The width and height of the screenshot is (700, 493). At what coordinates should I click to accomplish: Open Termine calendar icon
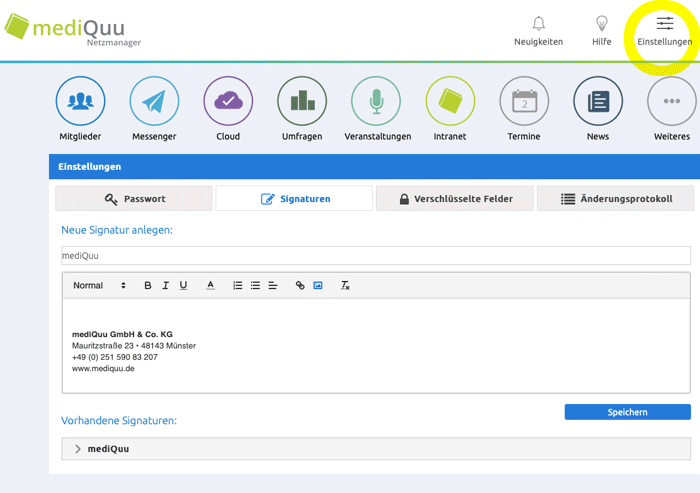coord(524,101)
